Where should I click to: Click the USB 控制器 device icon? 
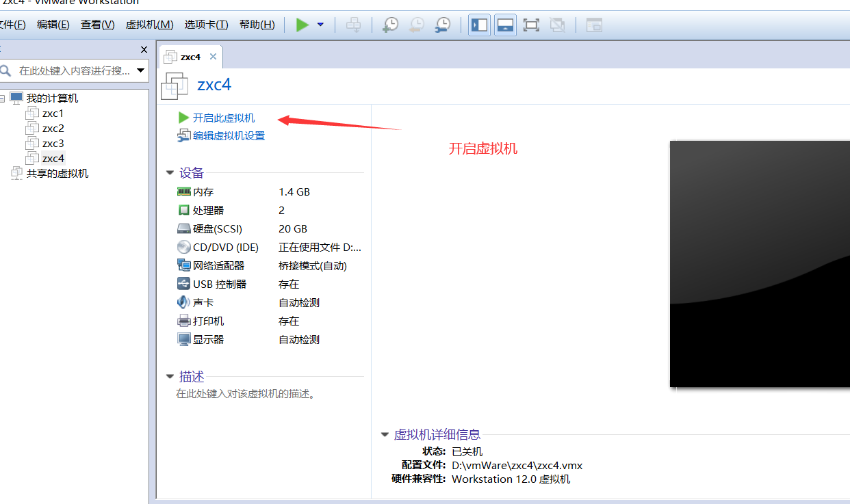183,284
